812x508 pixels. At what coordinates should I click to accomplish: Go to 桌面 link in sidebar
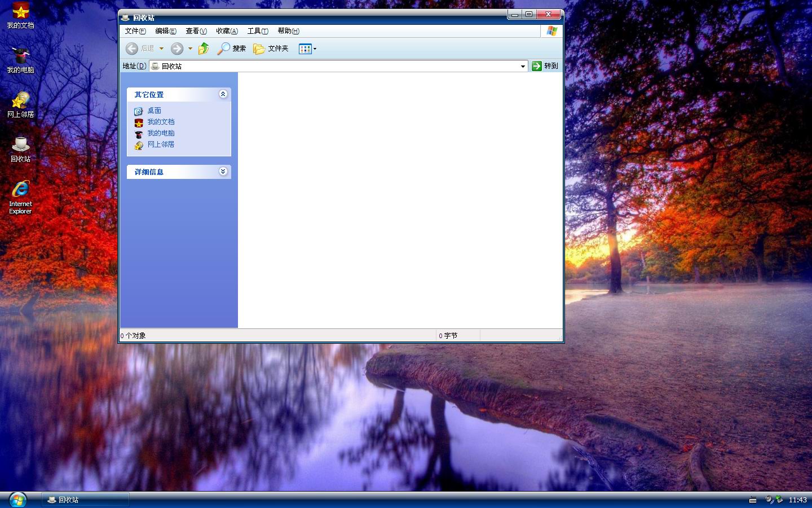[x=154, y=111]
